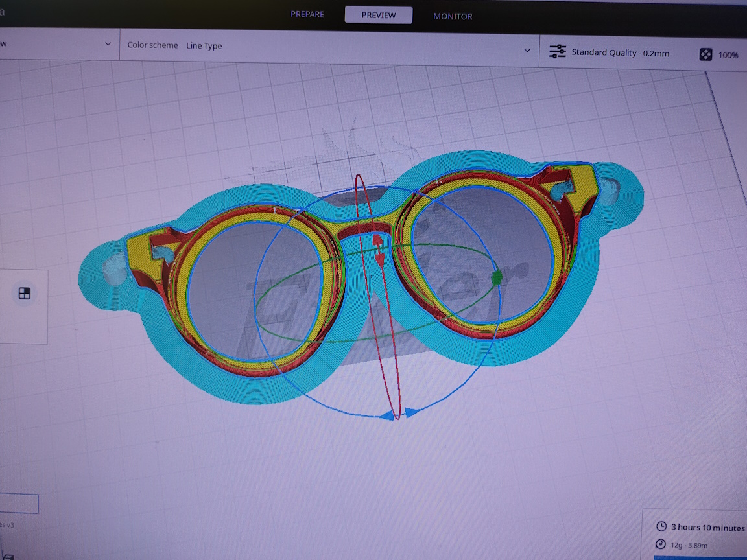Click the empty input box at bottom left
Screen dimensions: 747x560
pos(18,504)
